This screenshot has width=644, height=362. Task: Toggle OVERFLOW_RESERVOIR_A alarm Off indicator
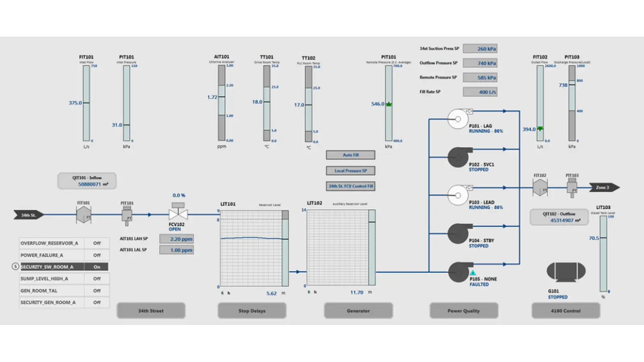tap(97, 243)
